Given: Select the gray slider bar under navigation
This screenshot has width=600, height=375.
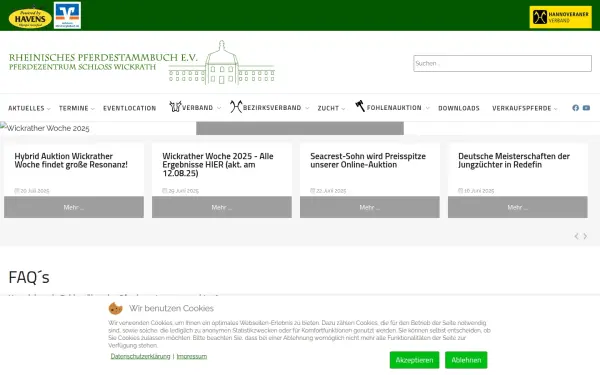Looking at the screenshot, I should pos(300,128).
